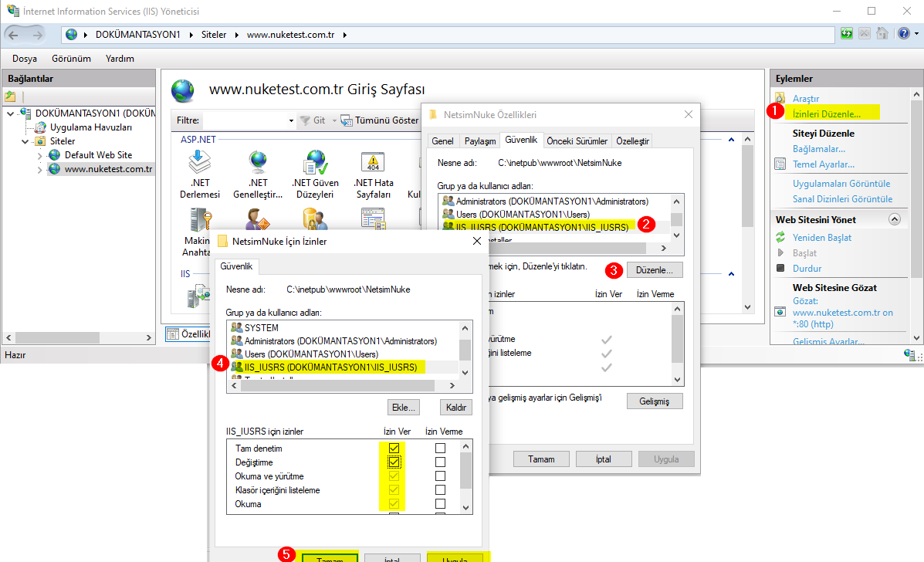Viewport: 924px width, 562px height.
Task: Open the Görünüm menu
Action: (x=71, y=59)
